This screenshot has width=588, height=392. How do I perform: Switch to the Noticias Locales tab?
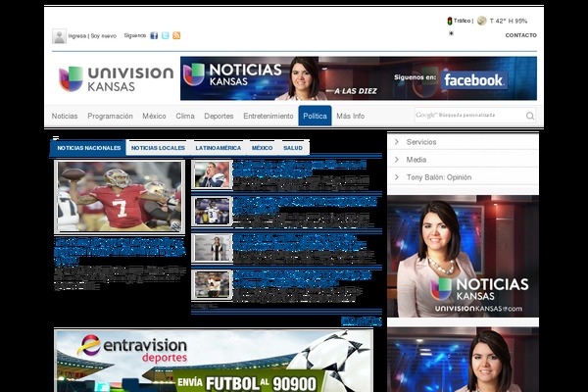158,148
